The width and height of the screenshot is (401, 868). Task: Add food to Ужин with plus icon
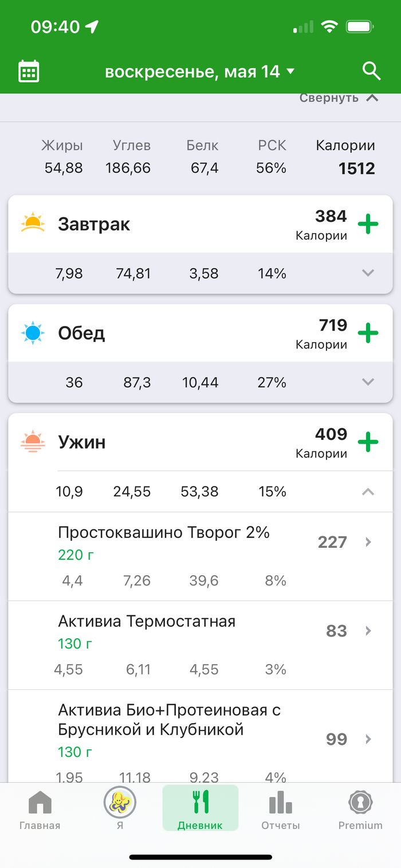coord(368,442)
